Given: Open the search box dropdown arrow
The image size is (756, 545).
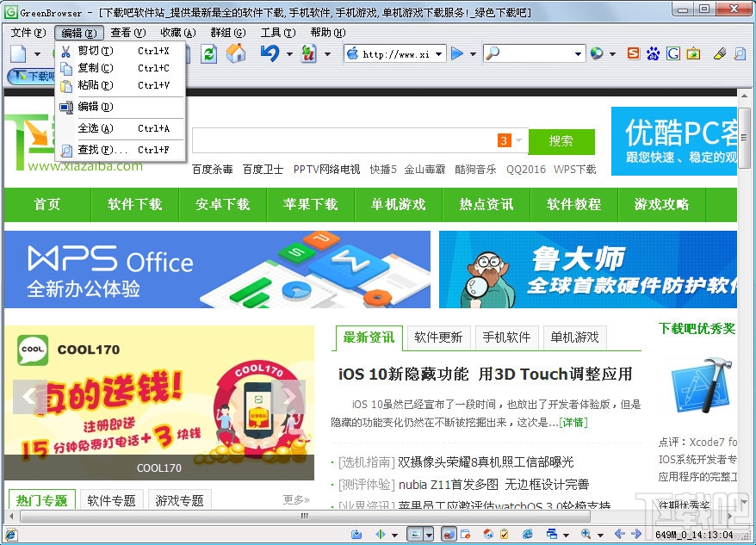Looking at the screenshot, I should coord(579,53).
